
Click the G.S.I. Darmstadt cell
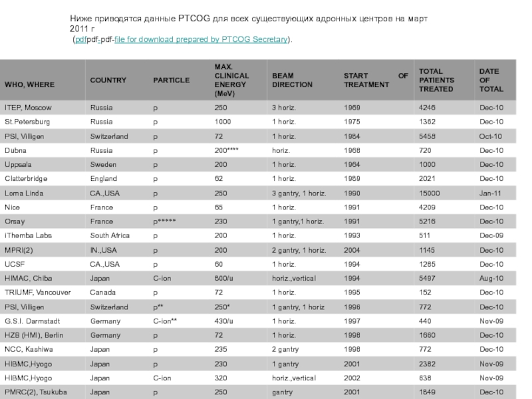coord(32,321)
